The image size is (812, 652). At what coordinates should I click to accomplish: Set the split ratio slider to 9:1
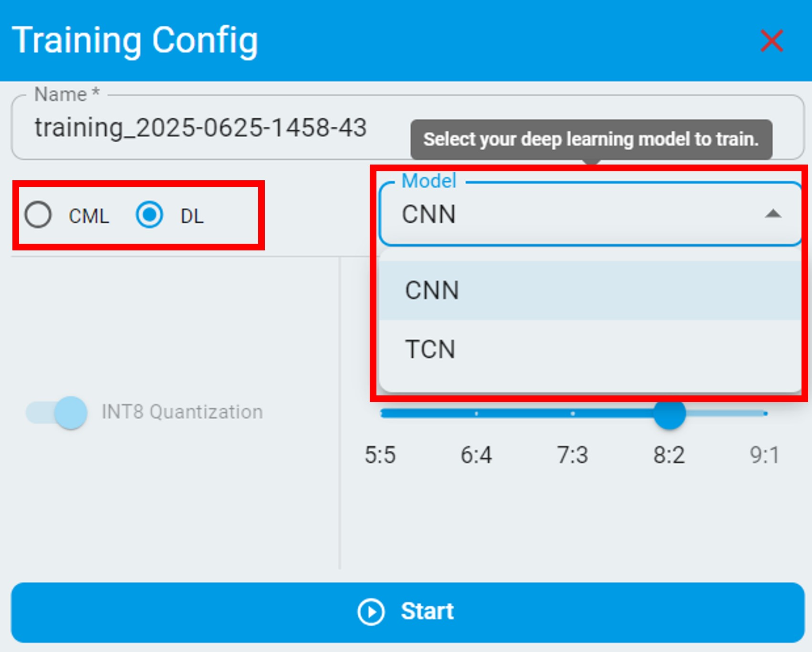765,414
